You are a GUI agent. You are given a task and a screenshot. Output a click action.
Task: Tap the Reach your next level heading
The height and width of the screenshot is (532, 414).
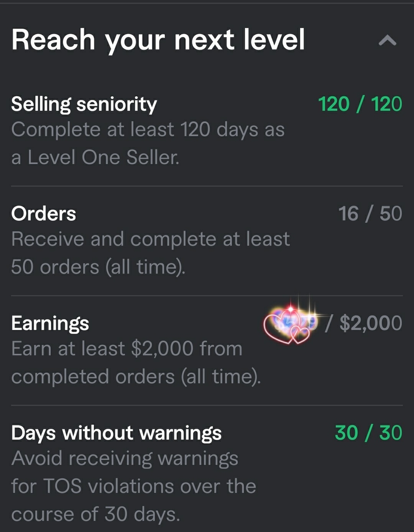point(158,40)
